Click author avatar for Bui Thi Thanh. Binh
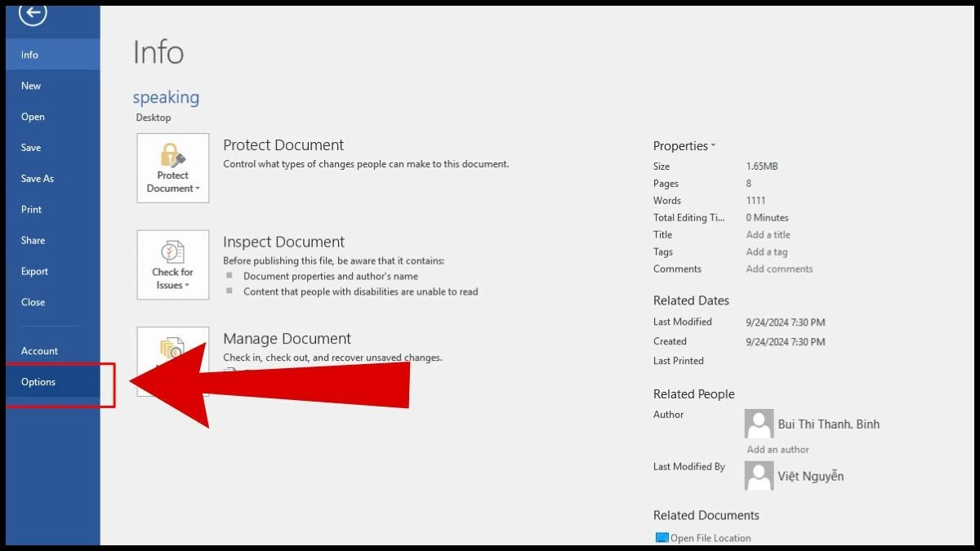980x551 pixels. tap(759, 424)
